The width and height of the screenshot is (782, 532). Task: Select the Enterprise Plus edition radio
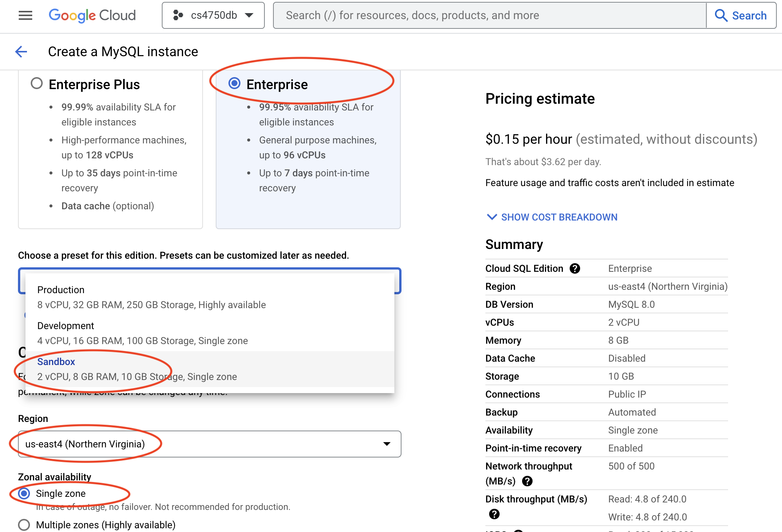37,83
